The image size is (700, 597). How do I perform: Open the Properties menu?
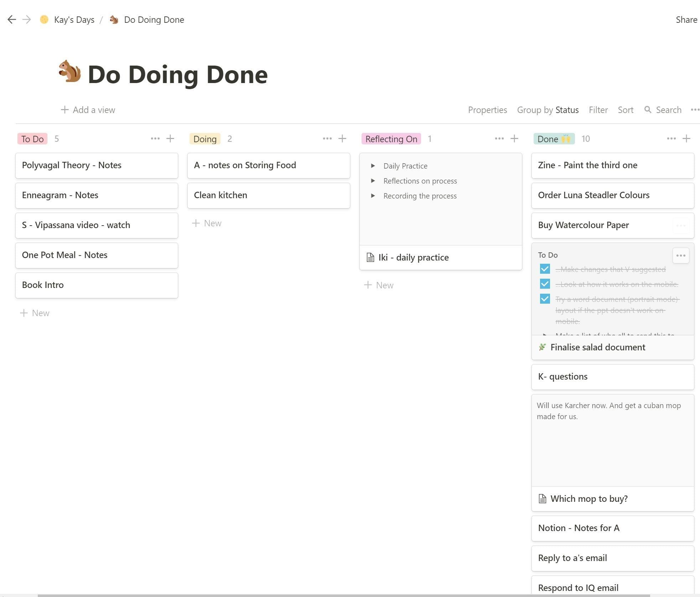(x=487, y=110)
